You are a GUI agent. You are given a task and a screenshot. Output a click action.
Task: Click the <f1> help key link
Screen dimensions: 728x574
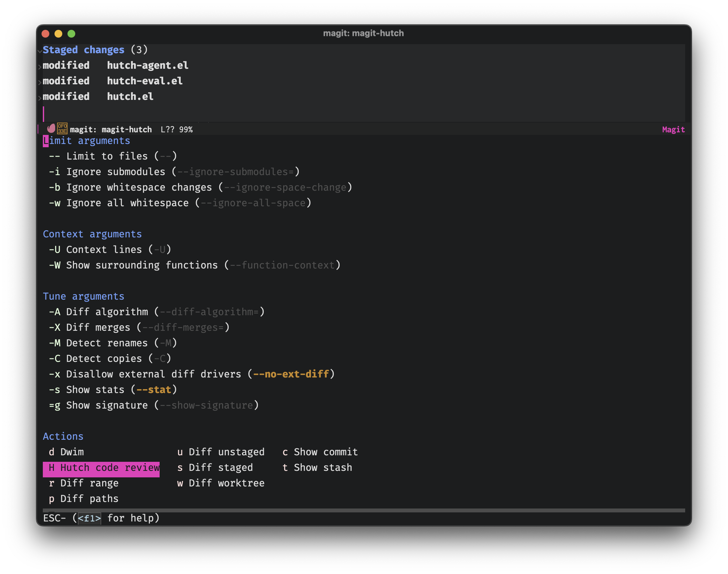tap(90, 519)
